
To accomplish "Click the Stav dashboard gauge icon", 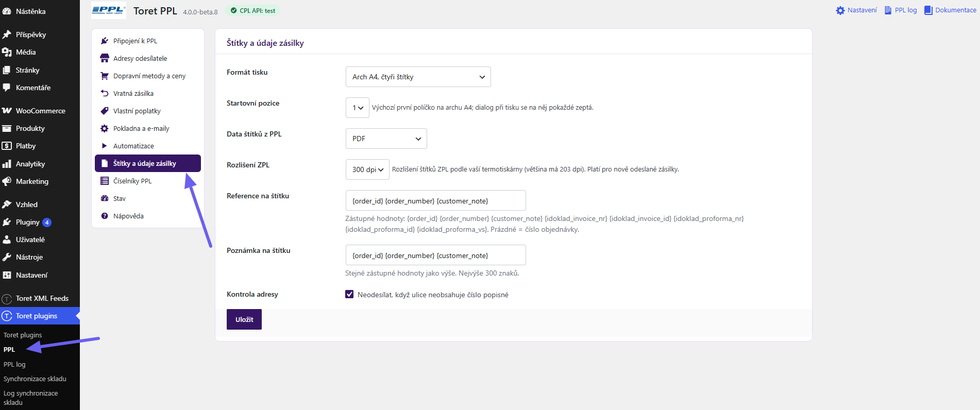I will click(105, 198).
